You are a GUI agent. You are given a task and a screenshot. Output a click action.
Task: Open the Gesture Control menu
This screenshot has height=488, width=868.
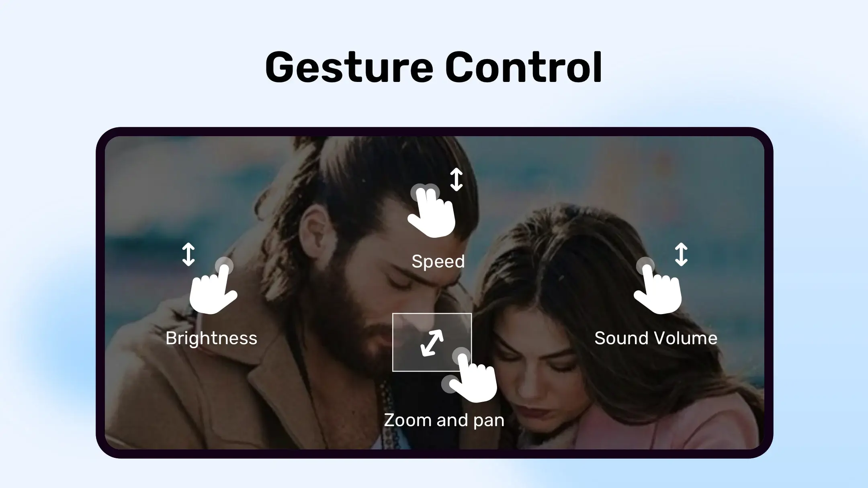pos(434,65)
